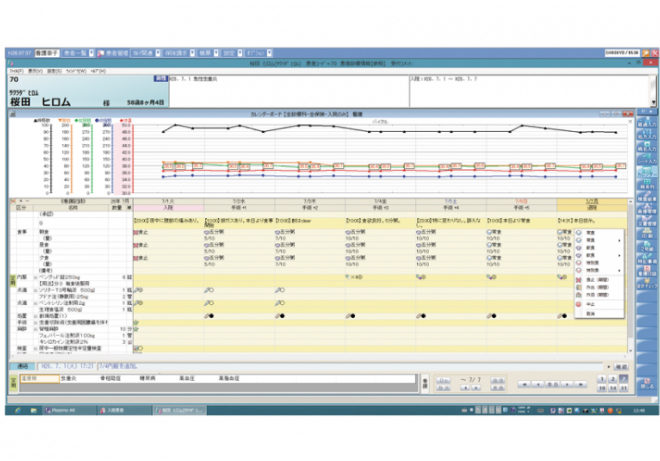The width and height of the screenshot is (660, 461).
Task: Open the 2号紙 sidebar icon
Action: coord(647,245)
